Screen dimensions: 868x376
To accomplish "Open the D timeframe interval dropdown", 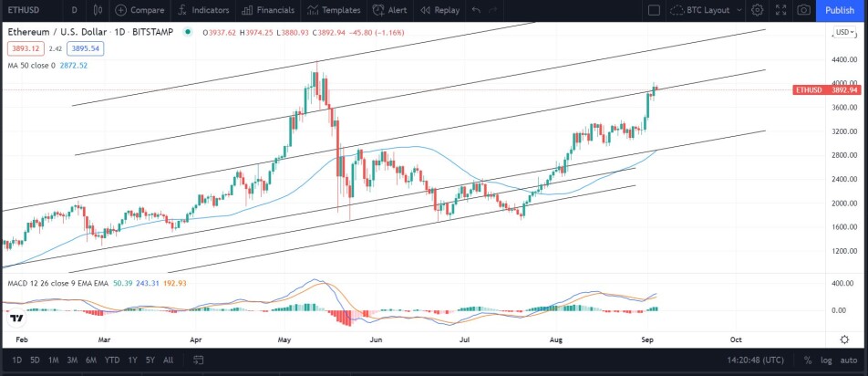I will click(74, 10).
